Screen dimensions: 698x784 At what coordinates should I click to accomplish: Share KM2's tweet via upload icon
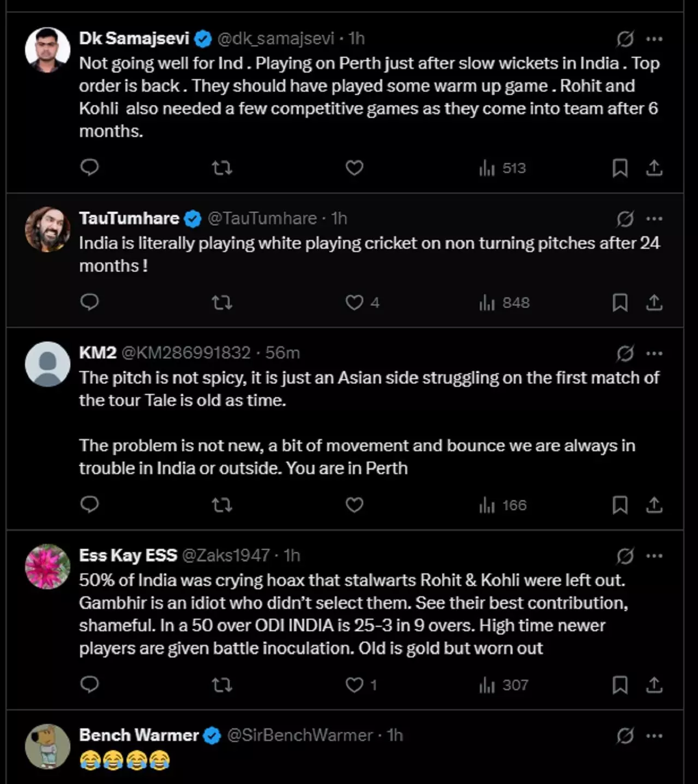(654, 505)
